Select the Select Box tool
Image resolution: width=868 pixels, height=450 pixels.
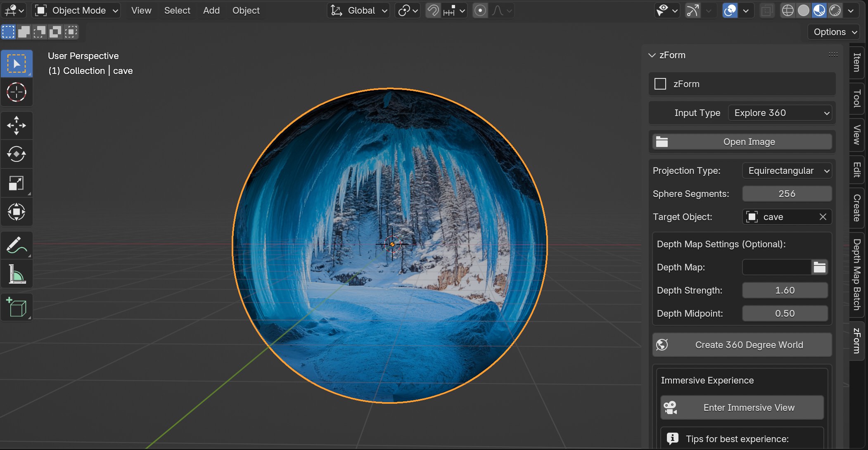click(17, 64)
